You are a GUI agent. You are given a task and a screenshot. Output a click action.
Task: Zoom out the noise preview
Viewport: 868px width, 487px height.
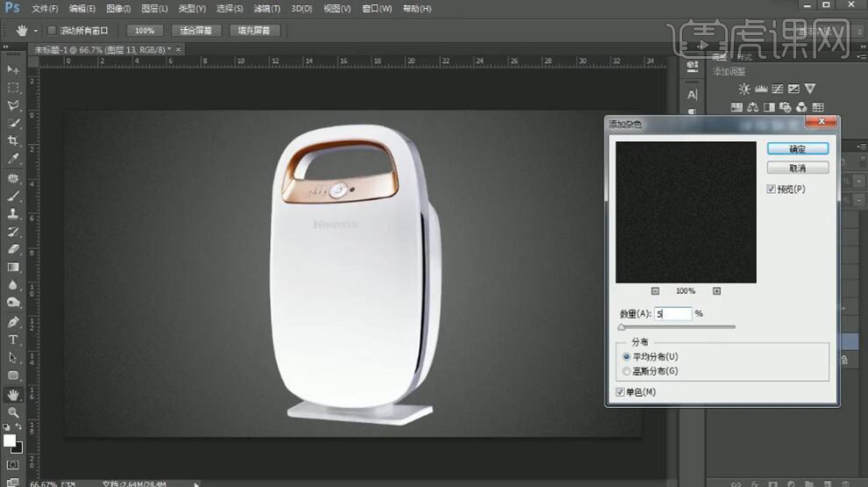655,291
